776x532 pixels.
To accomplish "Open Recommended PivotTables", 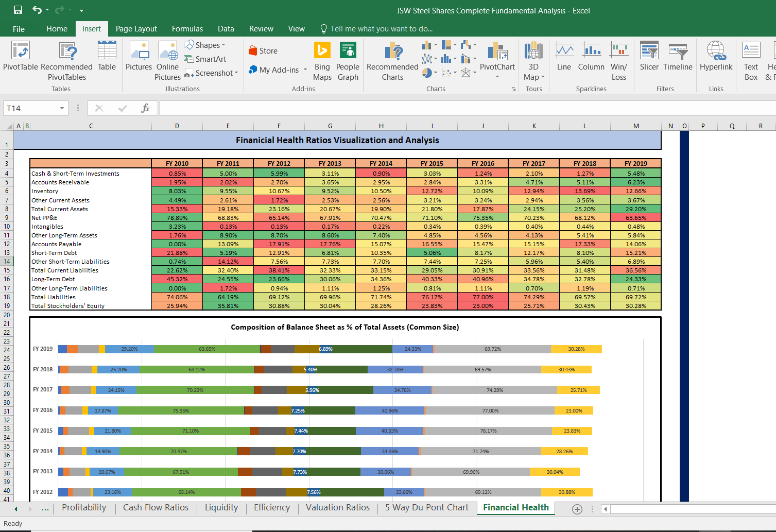I will [x=67, y=61].
